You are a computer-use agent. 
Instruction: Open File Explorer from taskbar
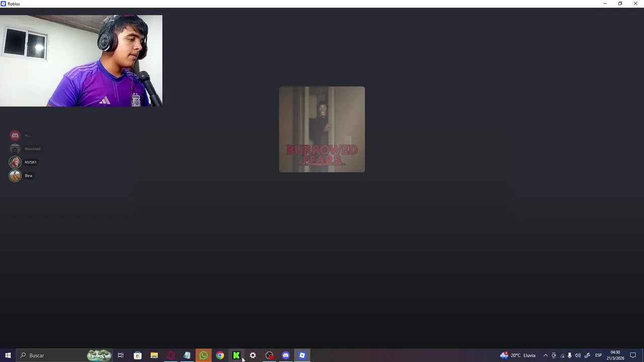[x=154, y=355]
